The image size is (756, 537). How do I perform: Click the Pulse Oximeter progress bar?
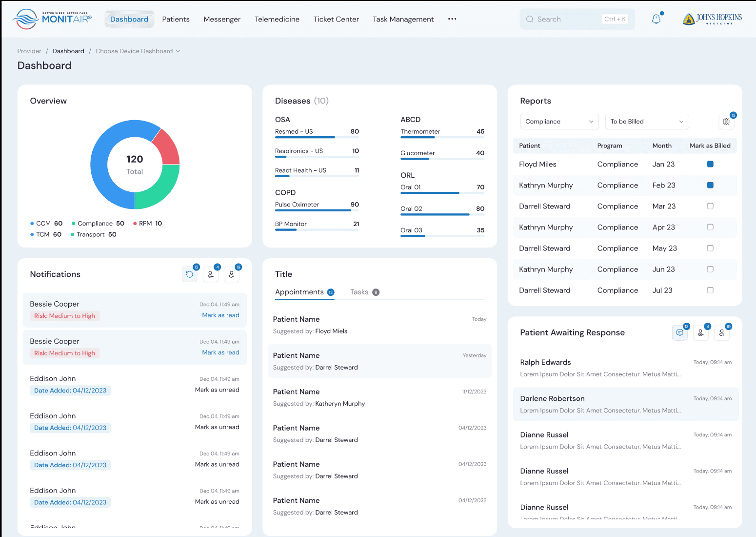point(317,210)
